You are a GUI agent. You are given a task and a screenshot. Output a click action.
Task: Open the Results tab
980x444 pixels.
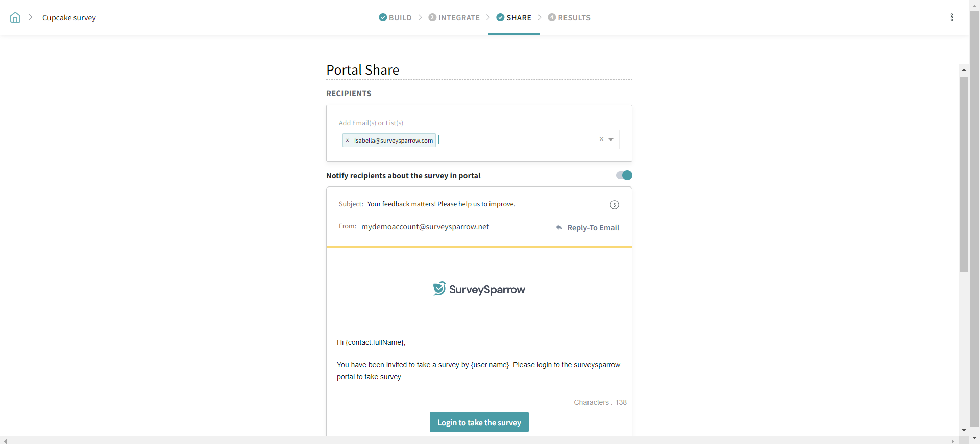[569, 18]
